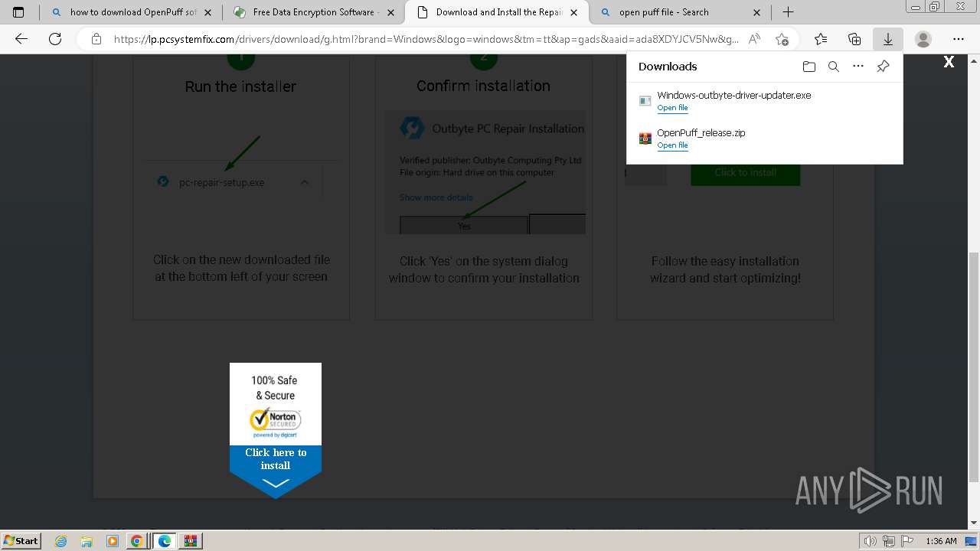The height and width of the screenshot is (551, 980).
Task: Click pc-repair-setup.exe file name
Action: coord(221,182)
